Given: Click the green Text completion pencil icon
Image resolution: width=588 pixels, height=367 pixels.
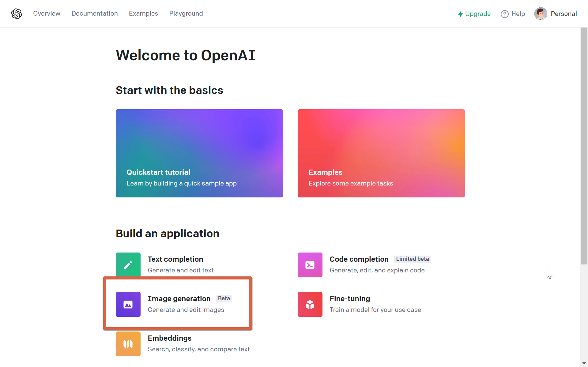Looking at the screenshot, I should pos(128,265).
